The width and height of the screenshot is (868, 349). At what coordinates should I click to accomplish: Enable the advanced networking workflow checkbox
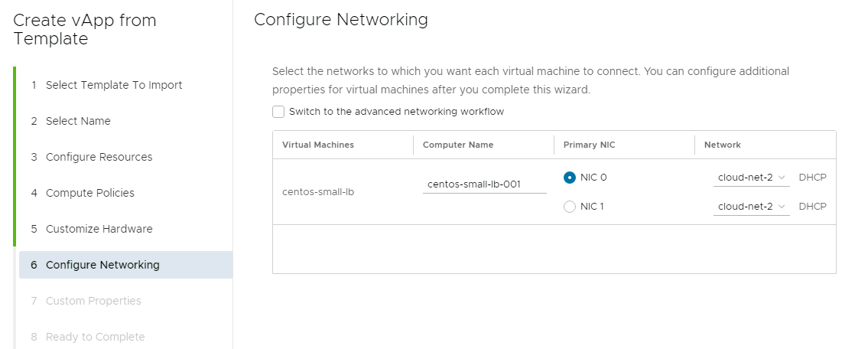point(278,112)
